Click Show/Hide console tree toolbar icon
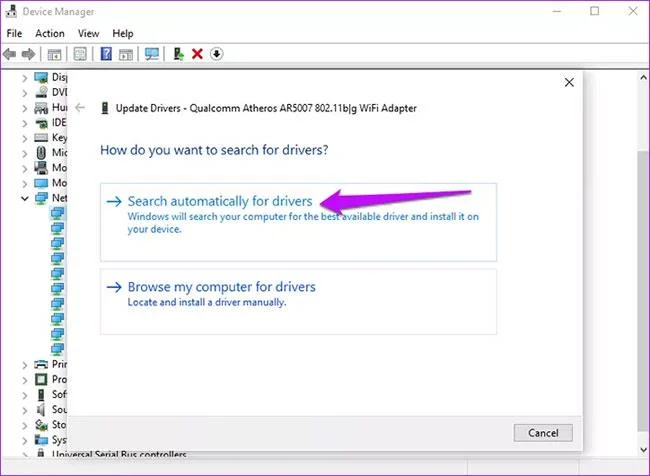Image resolution: width=650 pixels, height=476 pixels. [54, 54]
